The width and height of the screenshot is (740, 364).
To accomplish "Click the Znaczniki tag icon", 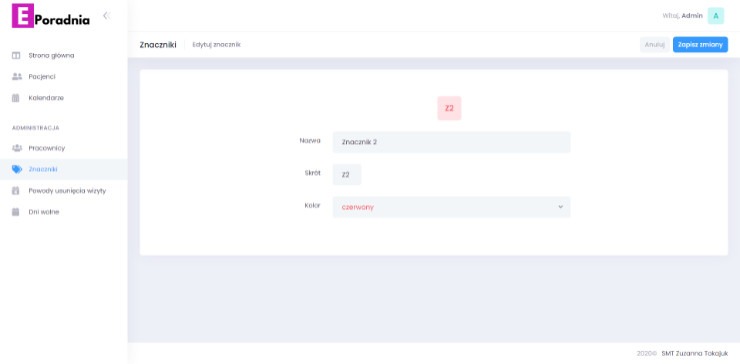I will (x=17, y=169).
